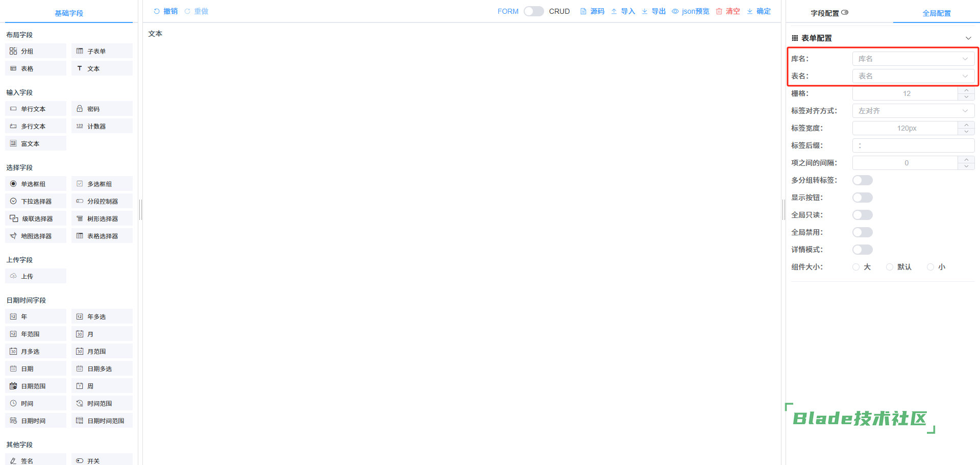980x465 pixels.
Task: Add the 年多选 multi-year field
Action: pyautogui.click(x=102, y=316)
